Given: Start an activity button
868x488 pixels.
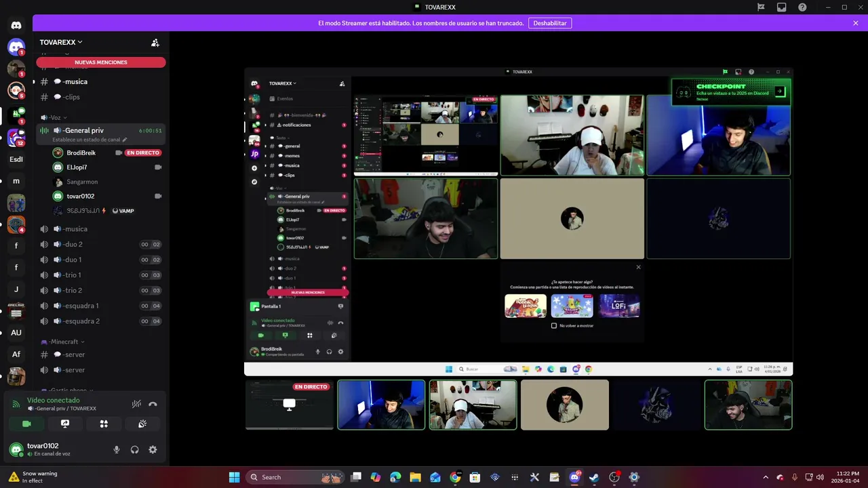Looking at the screenshot, I should [104, 424].
